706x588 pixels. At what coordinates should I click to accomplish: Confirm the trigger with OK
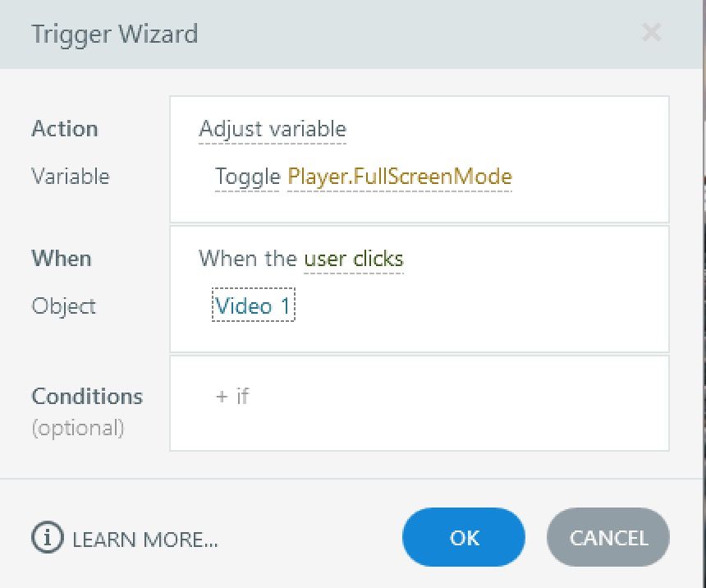pos(464,538)
